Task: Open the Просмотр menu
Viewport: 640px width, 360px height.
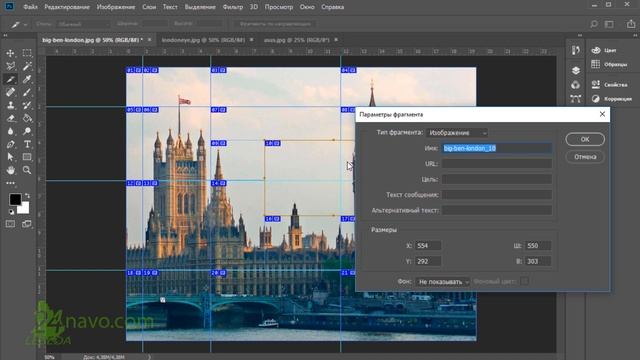Action: click(279, 7)
